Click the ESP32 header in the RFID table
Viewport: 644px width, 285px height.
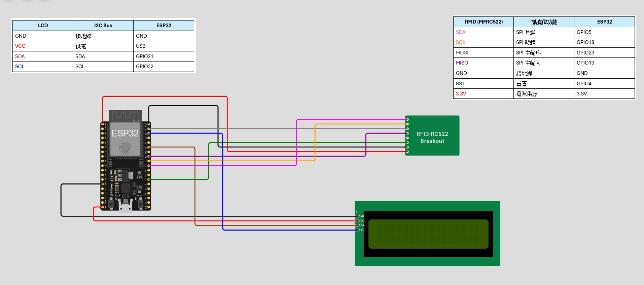coord(604,22)
